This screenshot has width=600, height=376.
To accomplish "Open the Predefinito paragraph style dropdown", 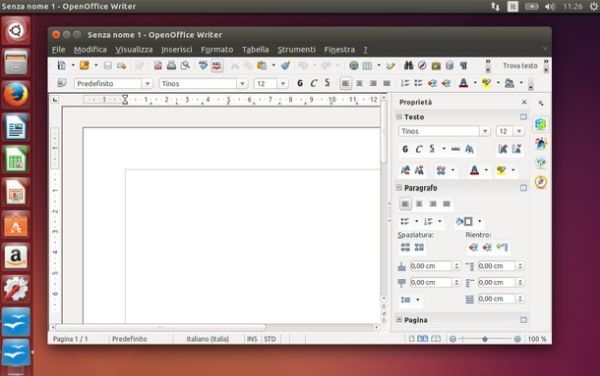I will click(x=147, y=83).
